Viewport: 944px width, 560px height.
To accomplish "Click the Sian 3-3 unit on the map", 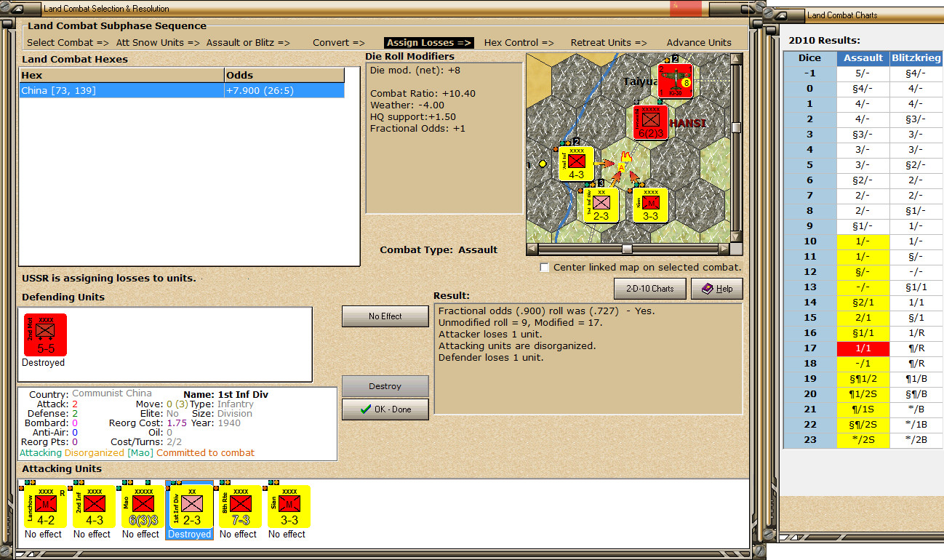I will [651, 205].
